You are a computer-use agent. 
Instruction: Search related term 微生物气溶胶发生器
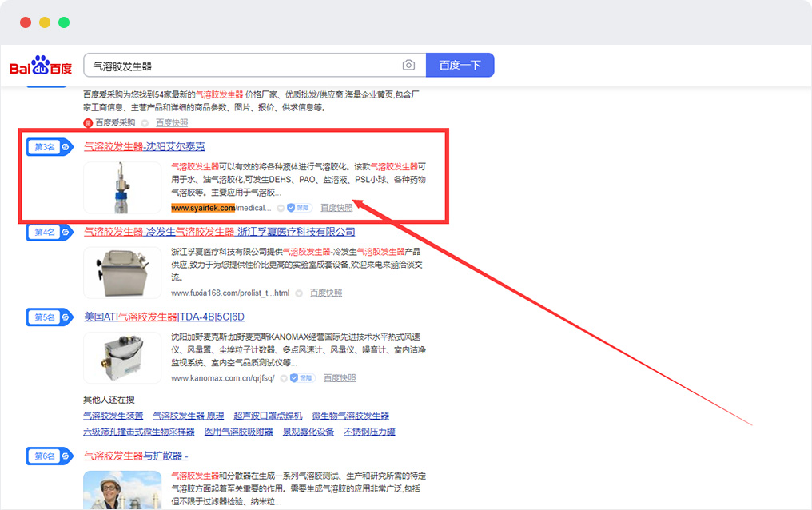351,416
